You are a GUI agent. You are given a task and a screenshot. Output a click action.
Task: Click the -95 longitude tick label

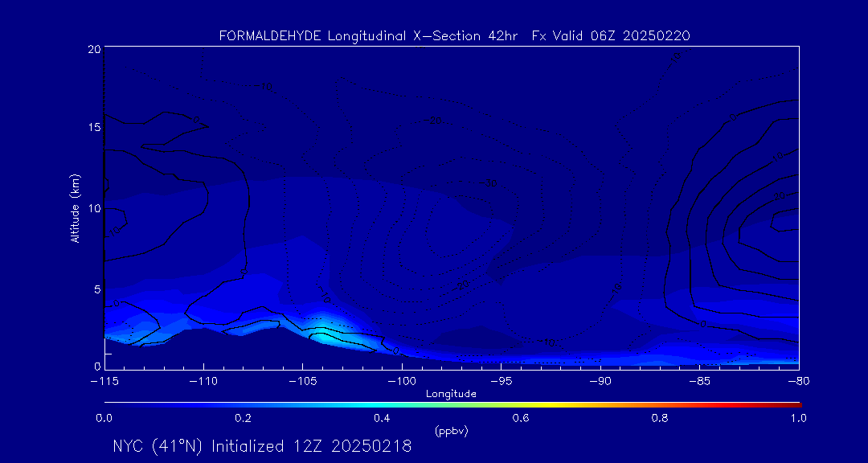501,382
